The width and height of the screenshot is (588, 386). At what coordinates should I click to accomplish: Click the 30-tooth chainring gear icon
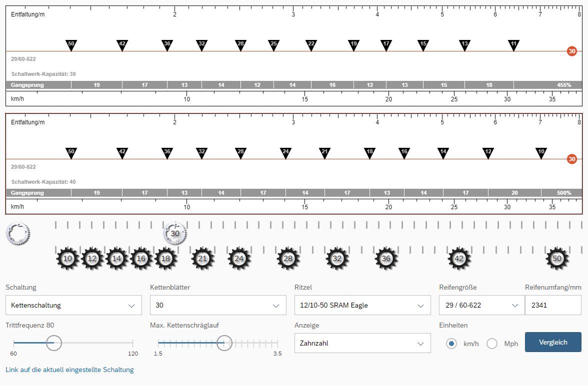point(175,233)
